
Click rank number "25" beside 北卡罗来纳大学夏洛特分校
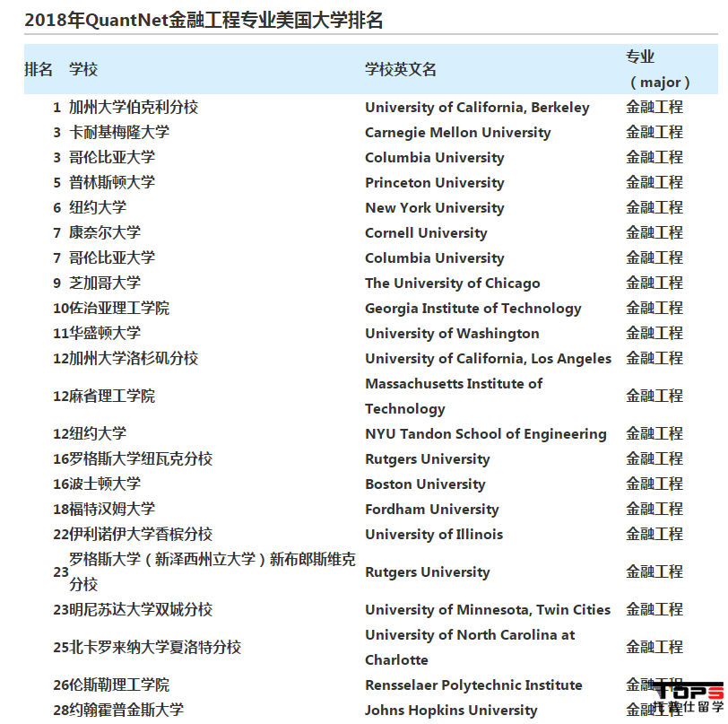click(61, 647)
